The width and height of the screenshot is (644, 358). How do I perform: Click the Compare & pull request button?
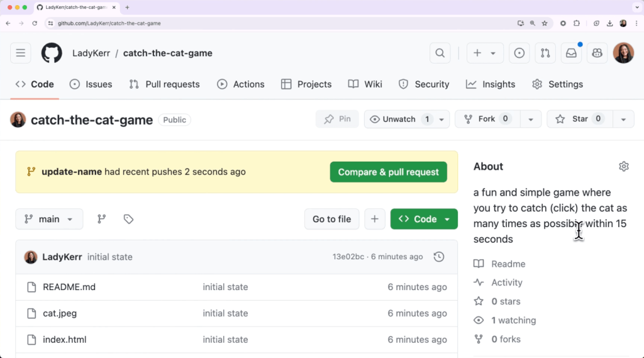(x=388, y=172)
